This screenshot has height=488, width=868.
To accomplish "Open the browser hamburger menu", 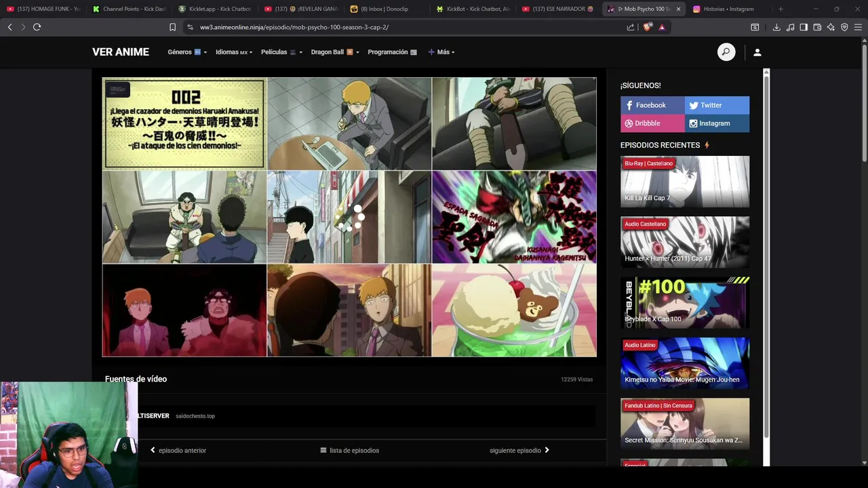I will 858,27.
